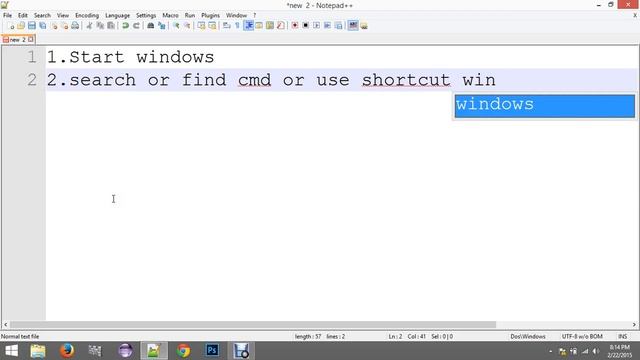Click Run Macro Multiple Times icon
The width and height of the screenshot is (640, 360).
327,26
